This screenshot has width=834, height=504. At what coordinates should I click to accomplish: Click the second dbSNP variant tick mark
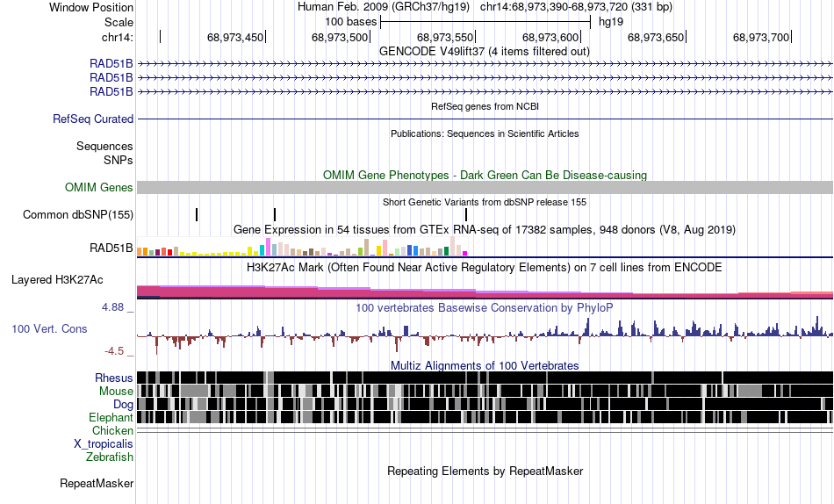tap(275, 214)
